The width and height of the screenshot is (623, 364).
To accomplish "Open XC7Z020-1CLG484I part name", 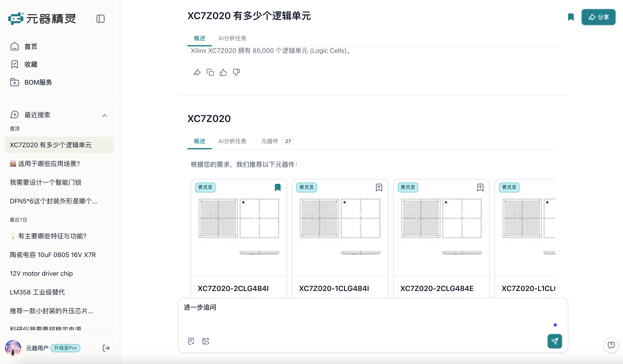I will coord(334,288).
